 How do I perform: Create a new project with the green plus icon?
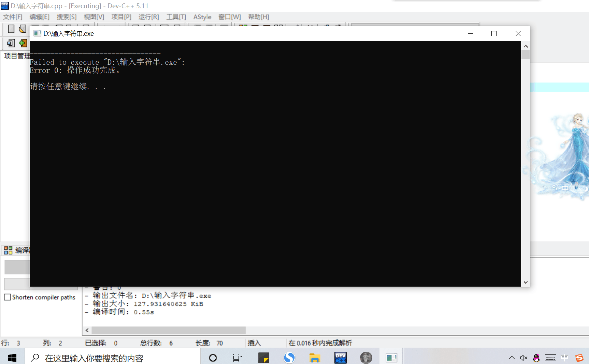coord(23,43)
